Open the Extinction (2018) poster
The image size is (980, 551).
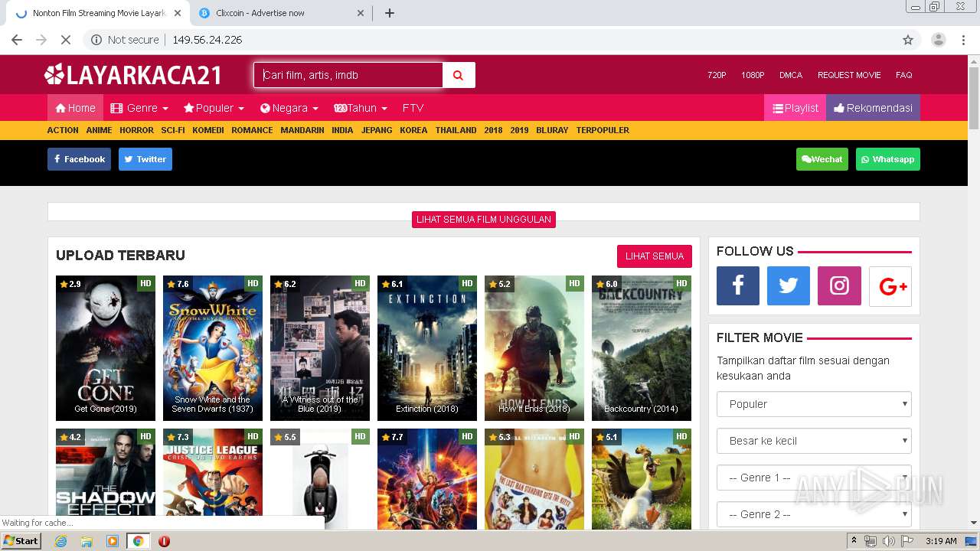click(427, 348)
